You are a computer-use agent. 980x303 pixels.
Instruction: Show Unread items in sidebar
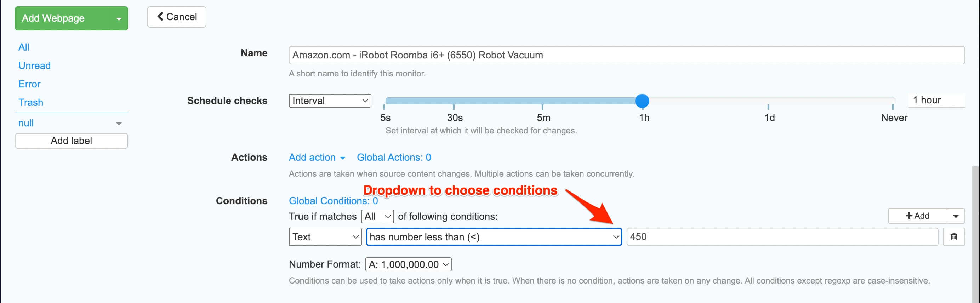pyautogui.click(x=34, y=66)
